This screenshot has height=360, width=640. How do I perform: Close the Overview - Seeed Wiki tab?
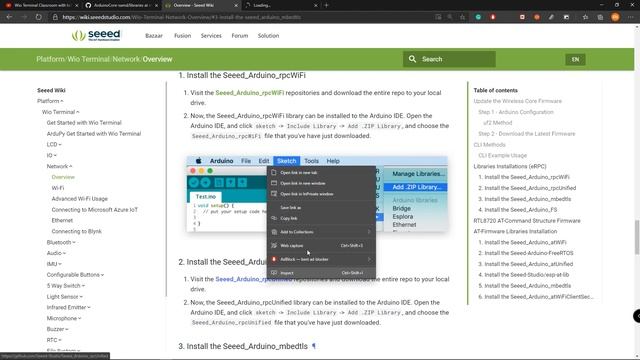(236, 5)
